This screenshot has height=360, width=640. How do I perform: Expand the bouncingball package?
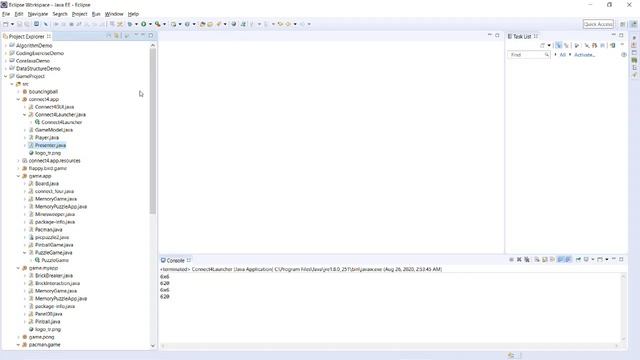pyautogui.click(x=18, y=92)
